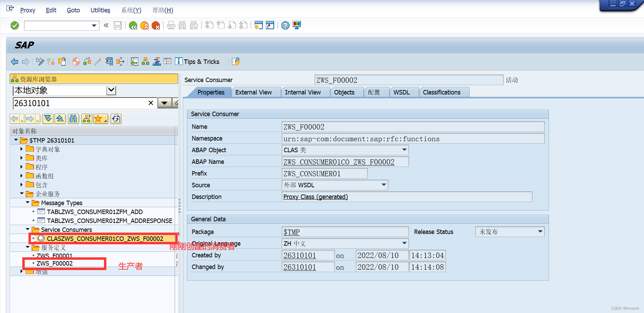644x313 pixels.
Task: Collapse the $TMP 26310101 root node
Action: pyautogui.click(x=16, y=140)
